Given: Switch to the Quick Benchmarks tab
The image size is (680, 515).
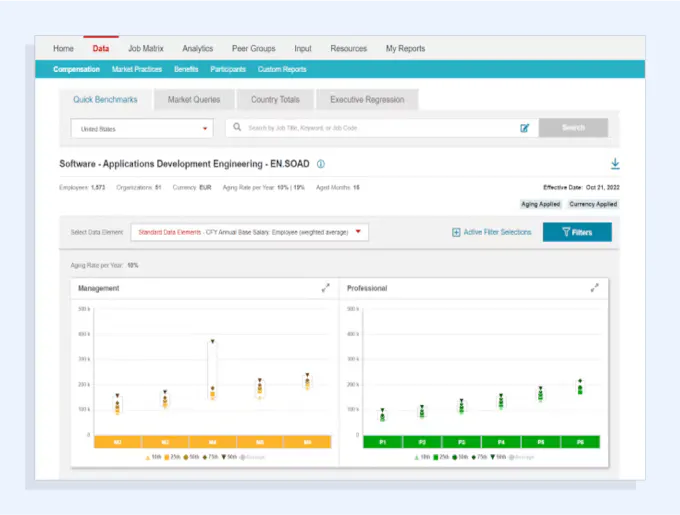Looking at the screenshot, I should 105,100.
